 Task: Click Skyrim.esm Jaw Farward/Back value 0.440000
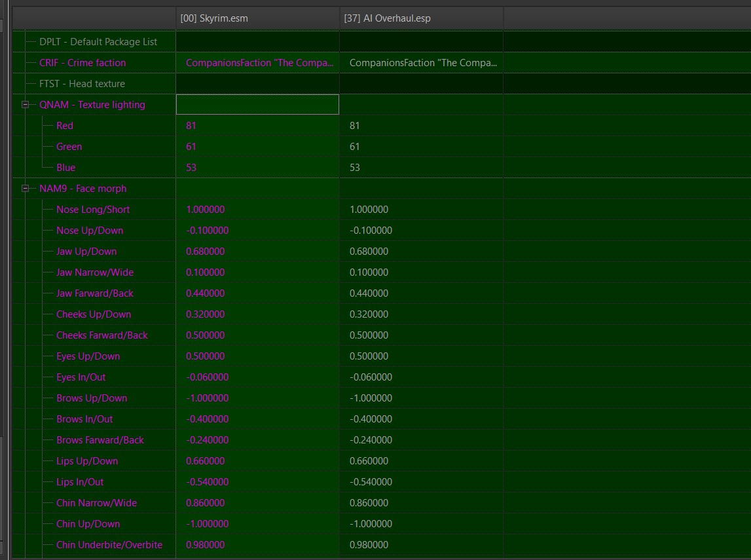pyautogui.click(x=205, y=293)
